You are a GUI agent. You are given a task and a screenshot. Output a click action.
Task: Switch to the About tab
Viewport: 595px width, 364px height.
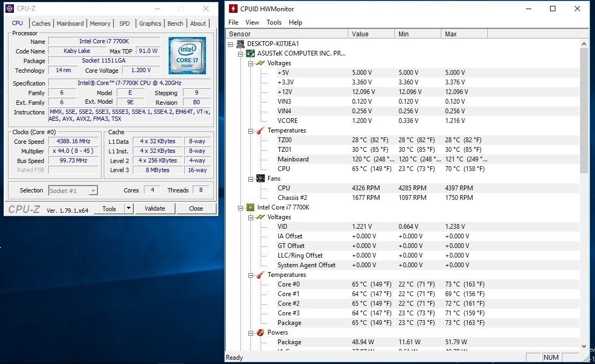(198, 23)
